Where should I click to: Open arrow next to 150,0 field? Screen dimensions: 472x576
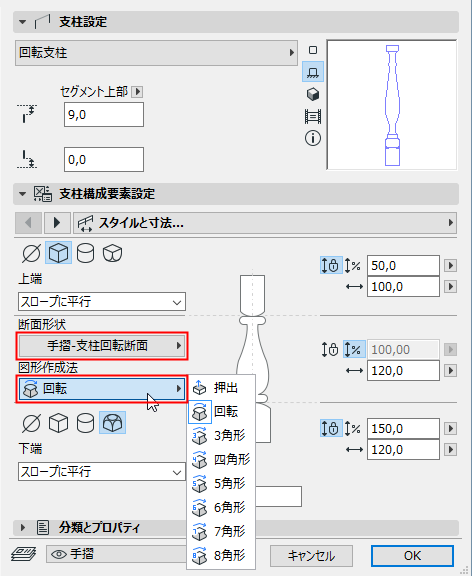(451, 428)
